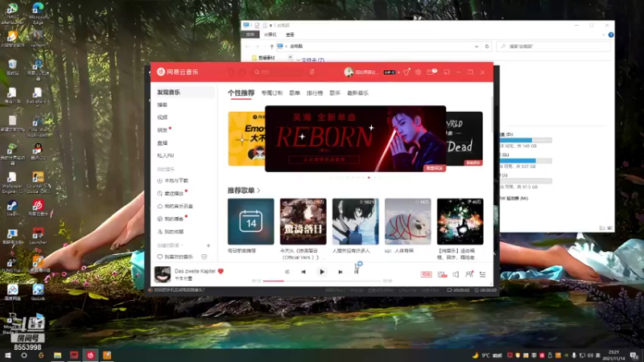Open the sound effects icon

point(442,274)
